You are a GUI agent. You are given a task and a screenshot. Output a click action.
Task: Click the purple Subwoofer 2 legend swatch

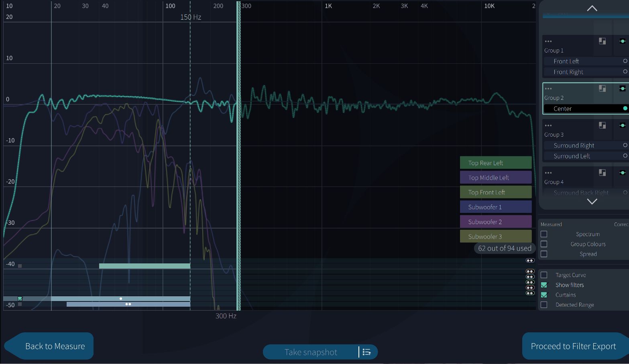click(496, 222)
